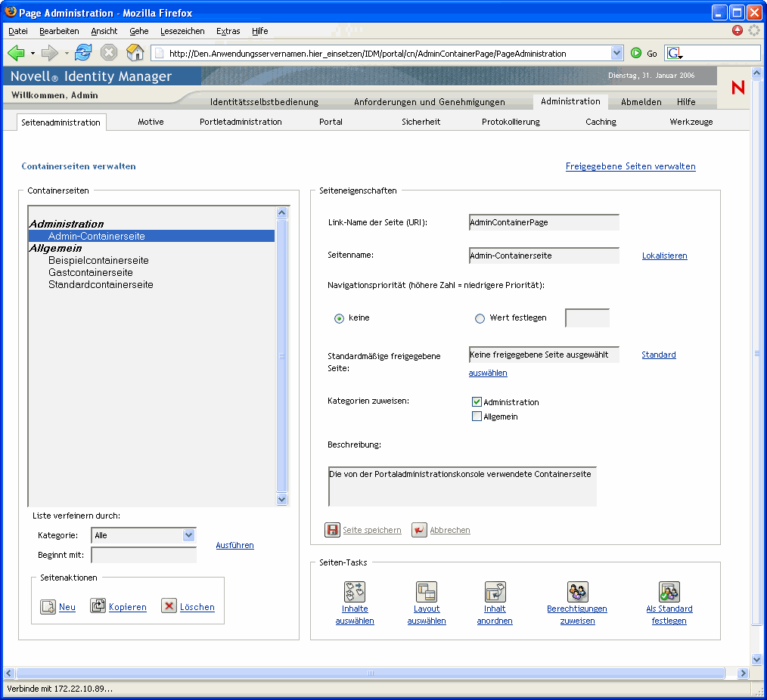Switch to the Portletadministration tab
The image size is (767, 700).
(x=241, y=122)
